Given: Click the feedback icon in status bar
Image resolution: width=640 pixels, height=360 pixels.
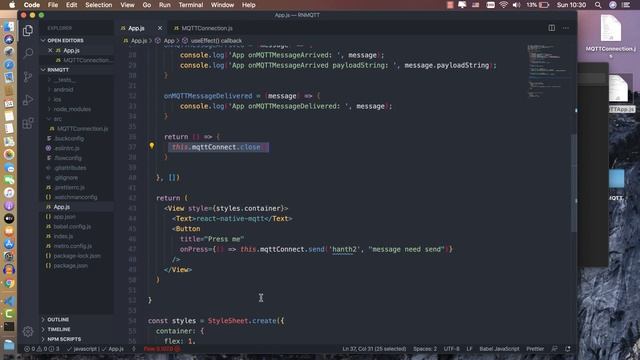Looking at the screenshot, I should pos(554,349).
